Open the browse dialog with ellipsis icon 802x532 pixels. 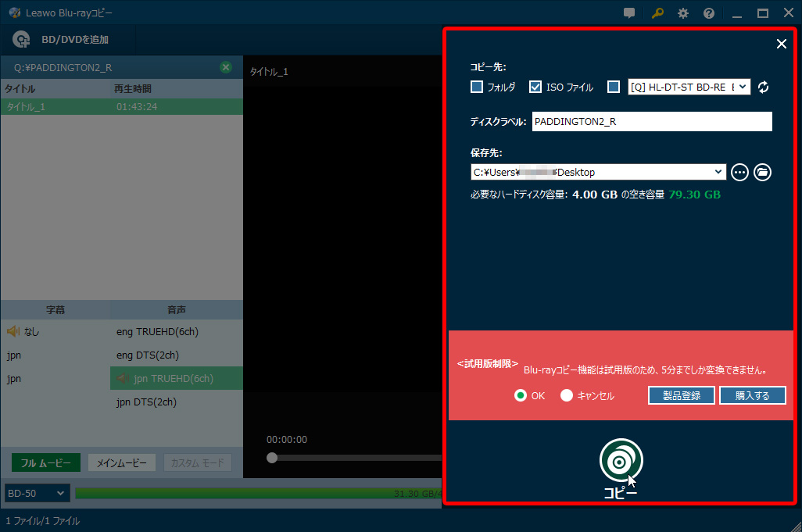[x=739, y=172]
